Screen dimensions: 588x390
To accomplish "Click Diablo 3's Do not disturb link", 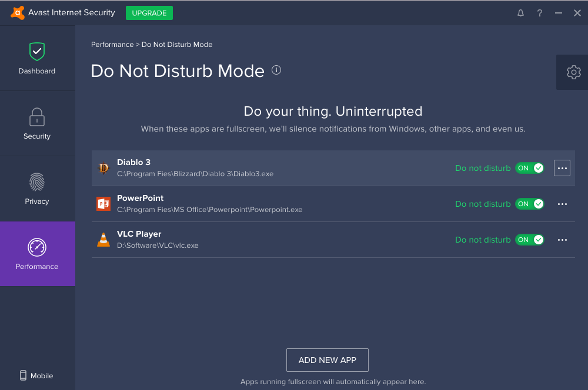I will coord(483,167).
